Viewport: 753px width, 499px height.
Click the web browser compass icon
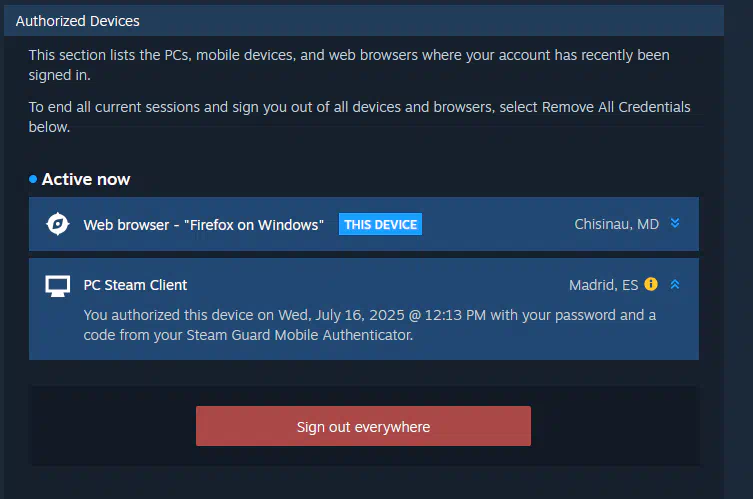[x=58, y=224]
